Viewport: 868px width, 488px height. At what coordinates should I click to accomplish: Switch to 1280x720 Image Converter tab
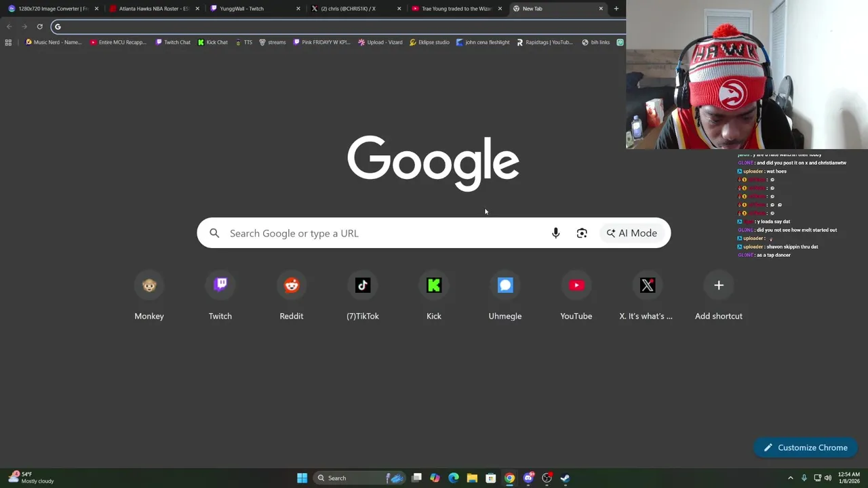point(53,9)
